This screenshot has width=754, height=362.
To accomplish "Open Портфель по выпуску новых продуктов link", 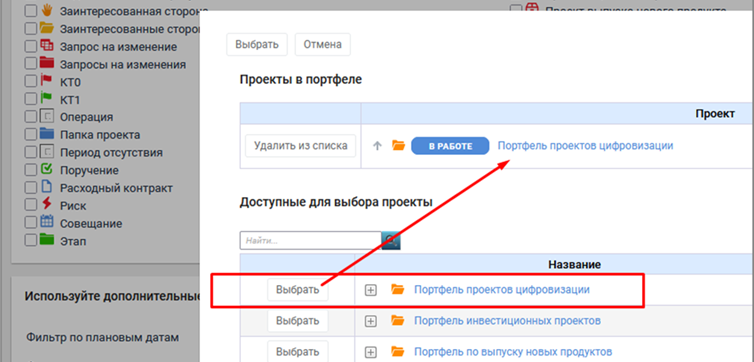I will coord(513,351).
